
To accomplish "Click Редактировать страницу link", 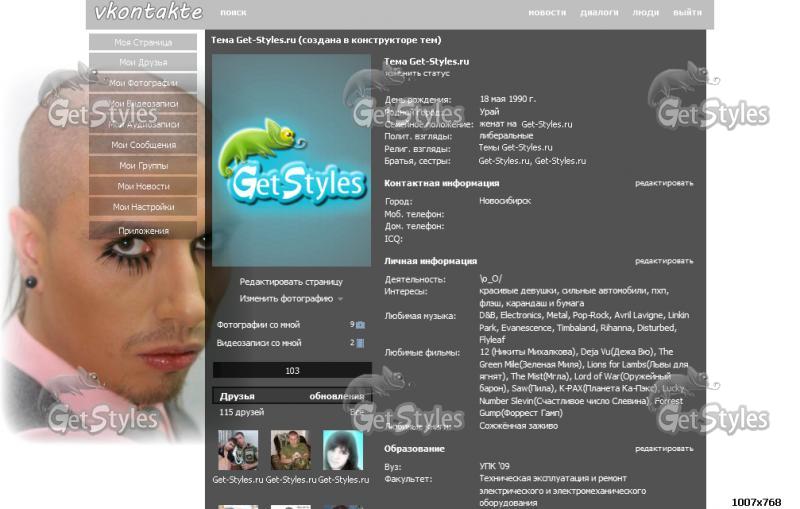I will 291,282.
